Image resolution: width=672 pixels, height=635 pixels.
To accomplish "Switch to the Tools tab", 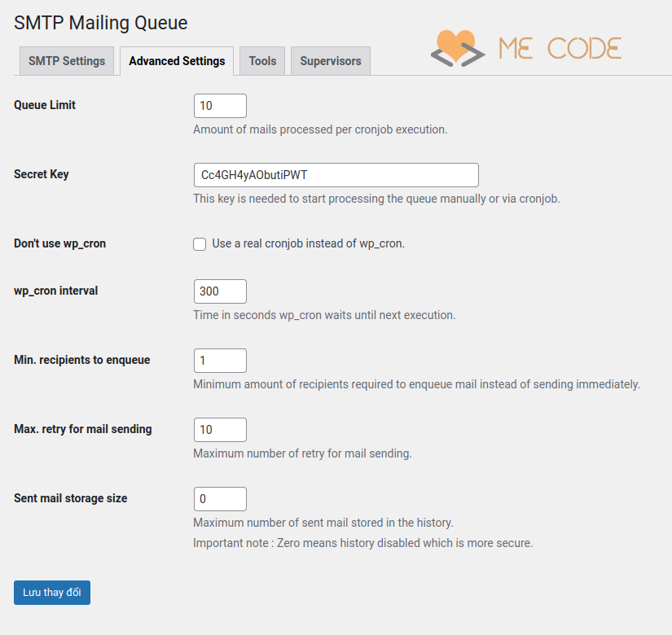I will point(262,61).
